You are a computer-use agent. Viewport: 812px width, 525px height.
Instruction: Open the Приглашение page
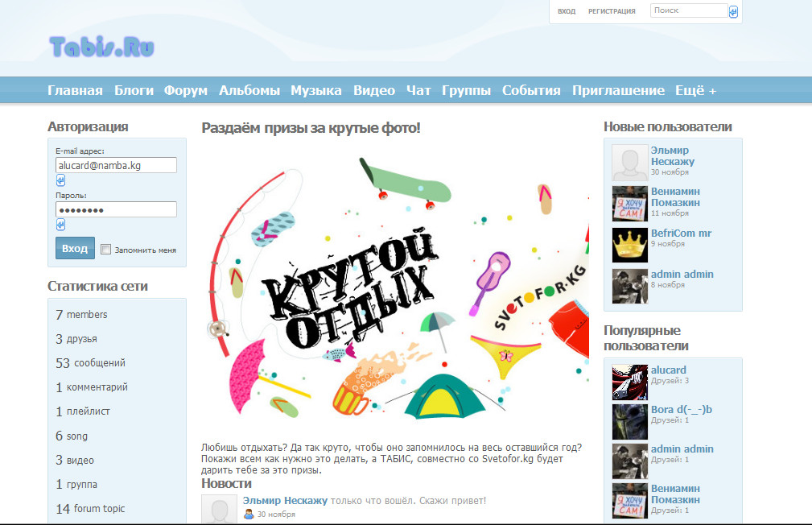click(x=618, y=91)
